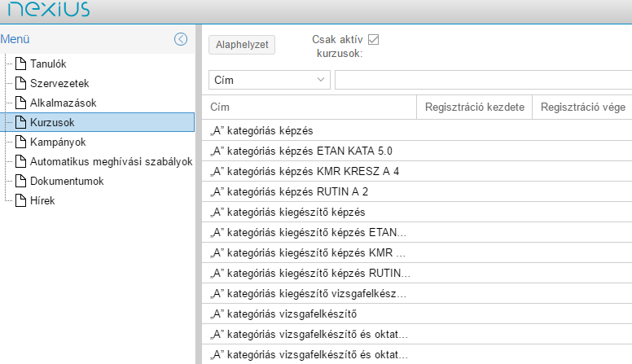Toggle the Csak aktív kurzusok checkbox
The image size is (632, 364).
point(375,39)
